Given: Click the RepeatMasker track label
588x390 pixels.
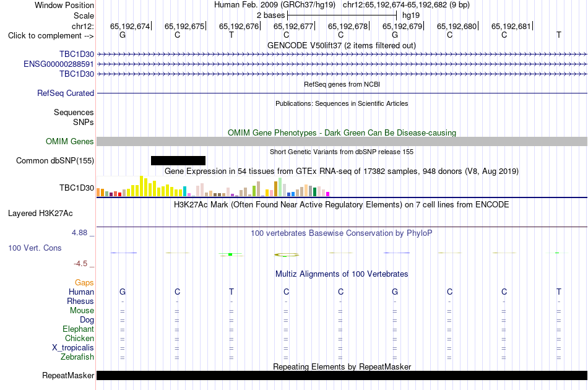Looking at the screenshot, I should (x=68, y=375).
